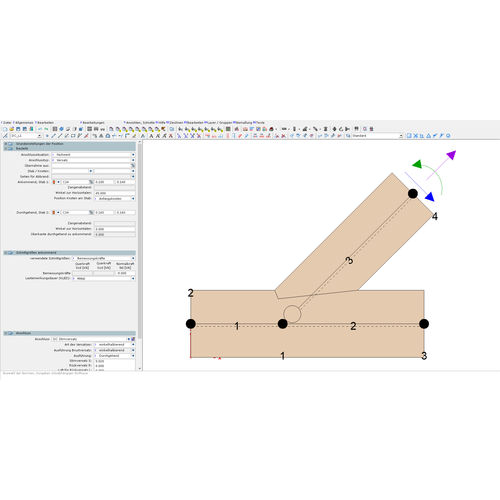500x500 pixels.
Task: Open the Anschlusssituation dropdown
Action: (x=133, y=155)
